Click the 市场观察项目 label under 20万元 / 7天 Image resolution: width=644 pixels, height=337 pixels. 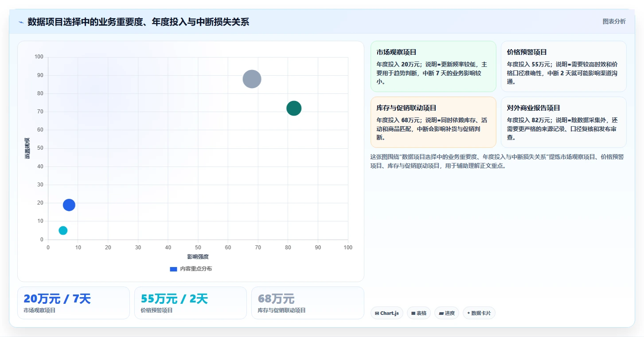tap(40, 310)
